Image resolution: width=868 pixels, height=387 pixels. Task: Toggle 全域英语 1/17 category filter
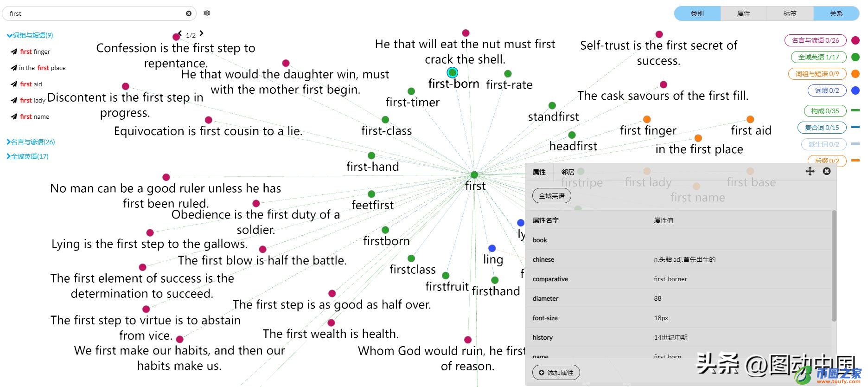tap(818, 57)
